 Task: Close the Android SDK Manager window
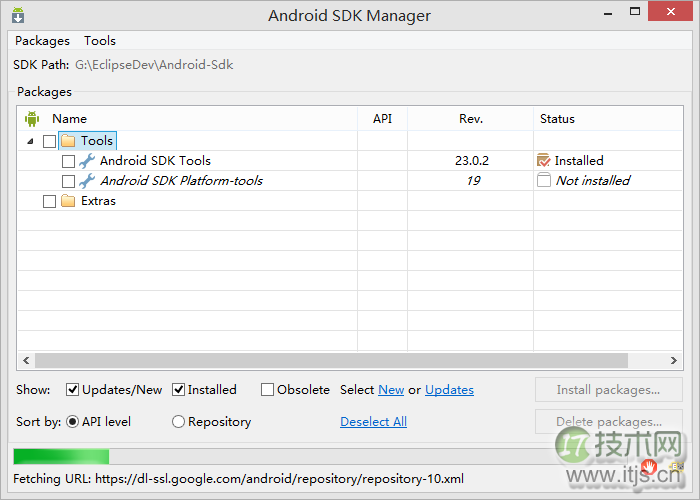(x=671, y=12)
